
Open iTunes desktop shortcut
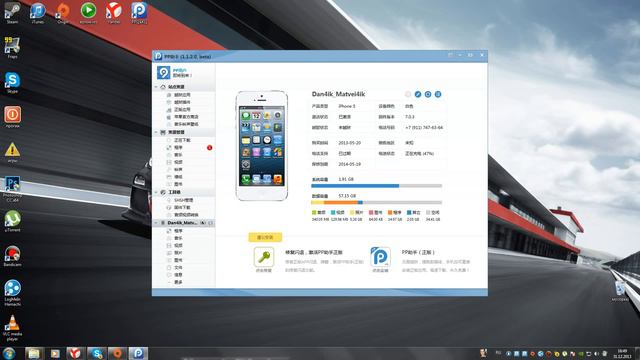click(x=38, y=12)
